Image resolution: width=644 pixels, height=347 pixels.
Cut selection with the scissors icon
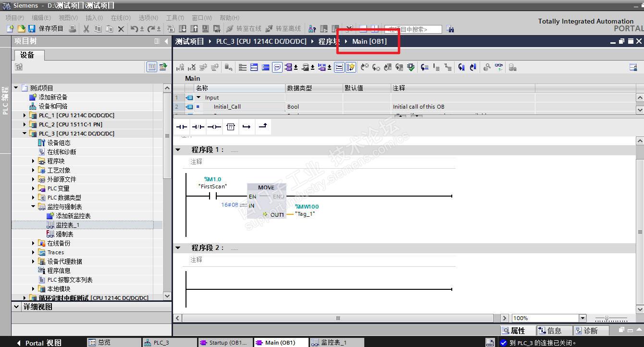click(x=87, y=29)
